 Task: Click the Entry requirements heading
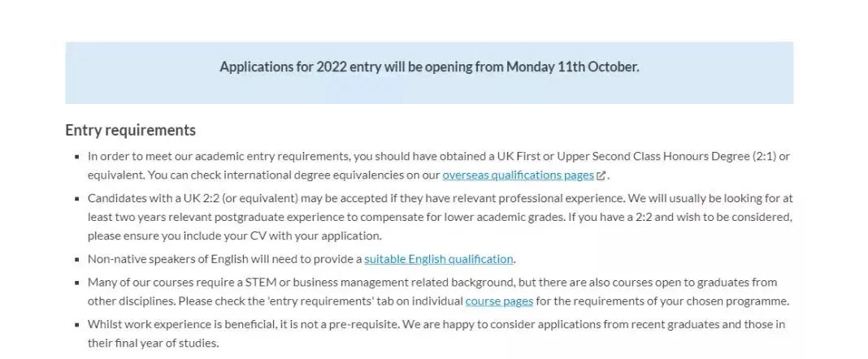tap(131, 130)
